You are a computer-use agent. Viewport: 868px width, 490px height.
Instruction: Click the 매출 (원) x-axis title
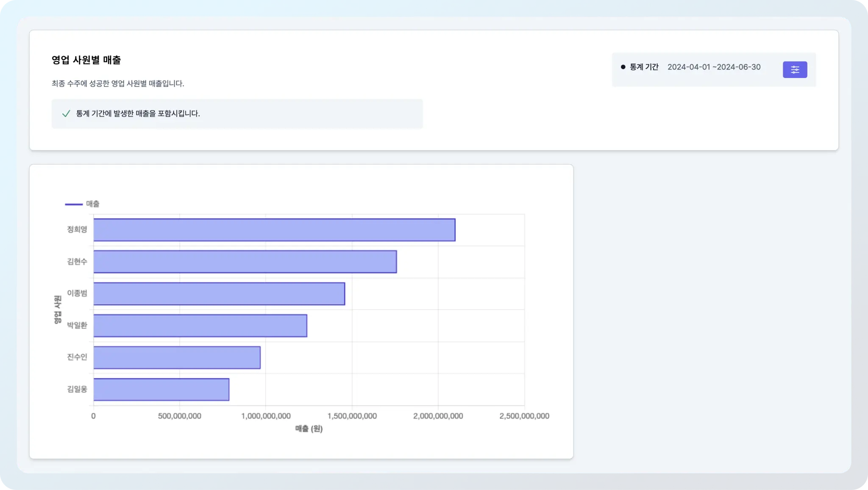(309, 429)
